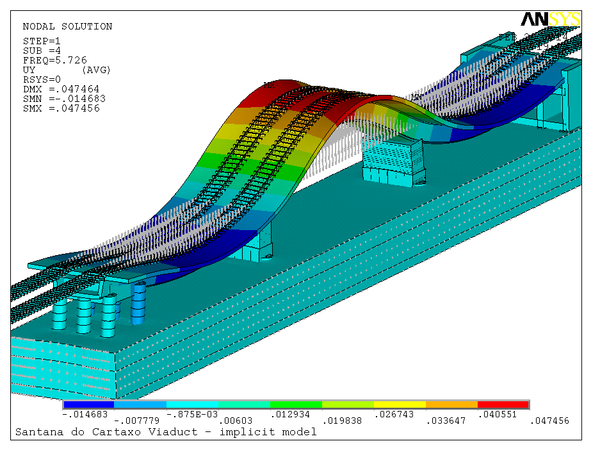Click the 'SMX =.047456' value
The image size is (600, 450).
click(61, 109)
